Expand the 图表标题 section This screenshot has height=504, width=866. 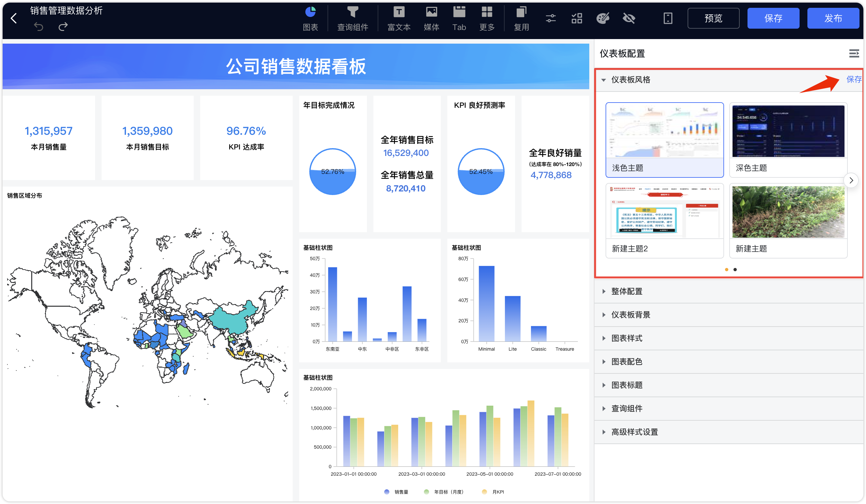pyautogui.click(x=729, y=385)
